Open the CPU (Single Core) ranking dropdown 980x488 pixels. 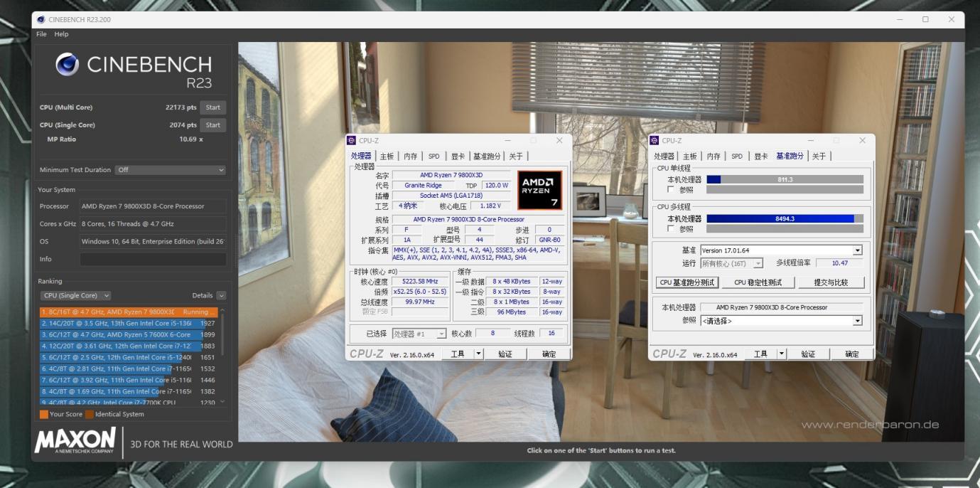pos(75,295)
